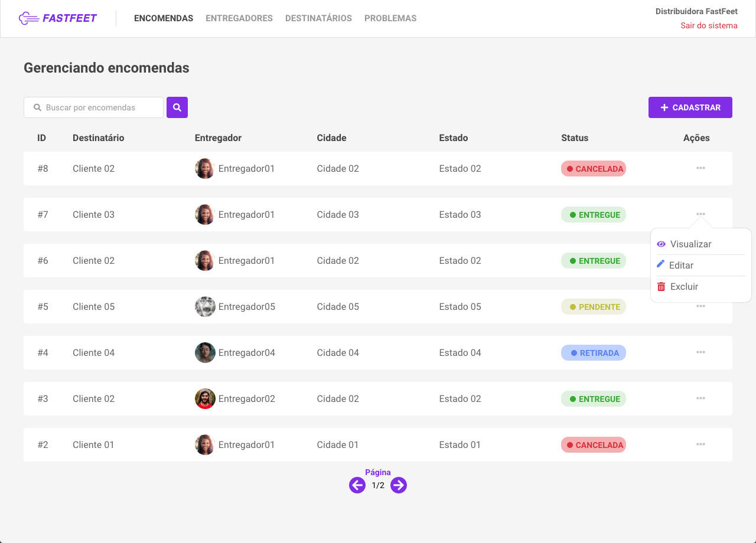
Task: Click the CANCELADA status badge on order #8
Action: click(593, 168)
